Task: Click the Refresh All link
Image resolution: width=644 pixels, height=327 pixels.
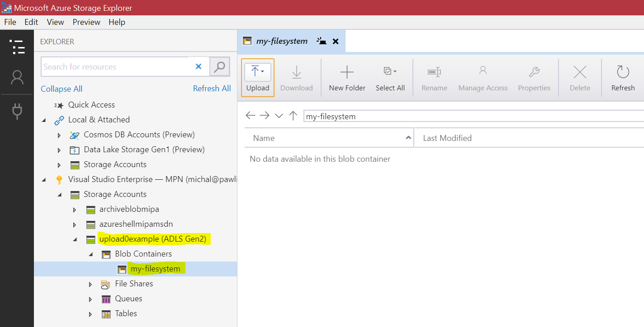Action: pyautogui.click(x=212, y=89)
